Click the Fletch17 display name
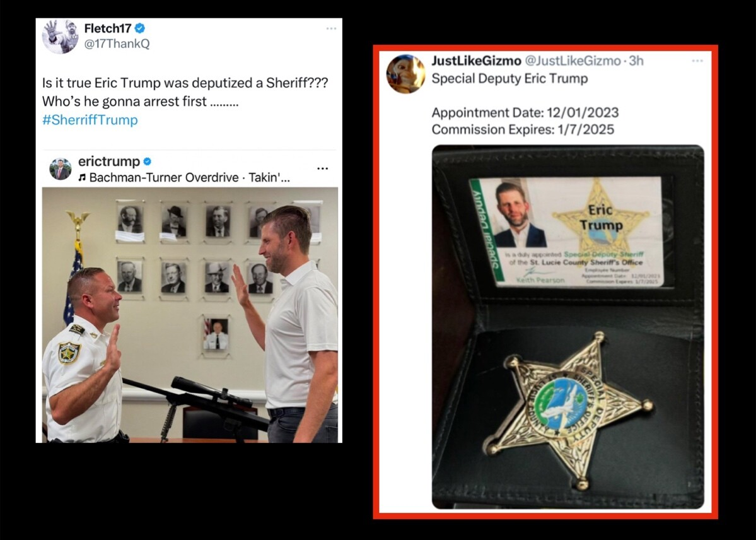The height and width of the screenshot is (540, 756). click(x=108, y=28)
